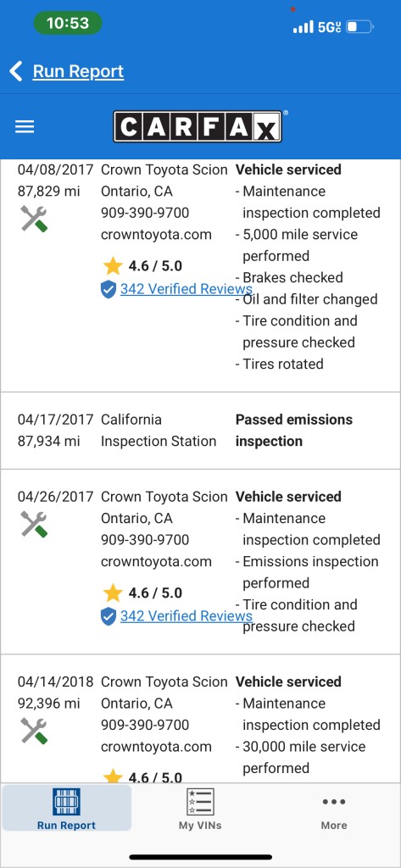Image resolution: width=401 pixels, height=868 pixels.
Task: Open the hamburger menu icon
Action: pyautogui.click(x=25, y=127)
